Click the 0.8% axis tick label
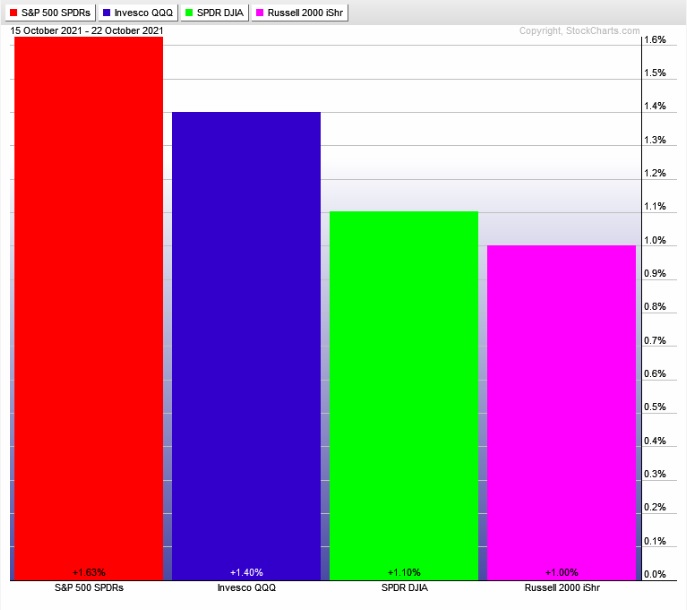The image size is (687, 610). pyautogui.click(x=655, y=307)
